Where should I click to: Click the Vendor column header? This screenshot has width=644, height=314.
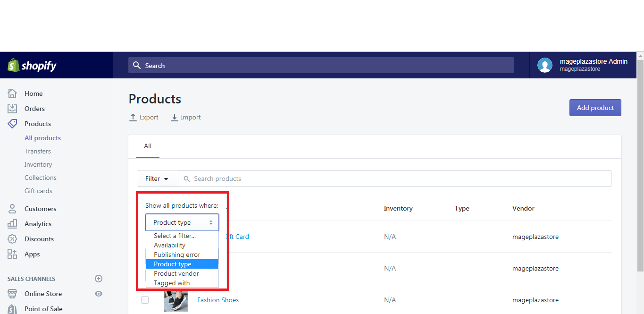point(523,208)
